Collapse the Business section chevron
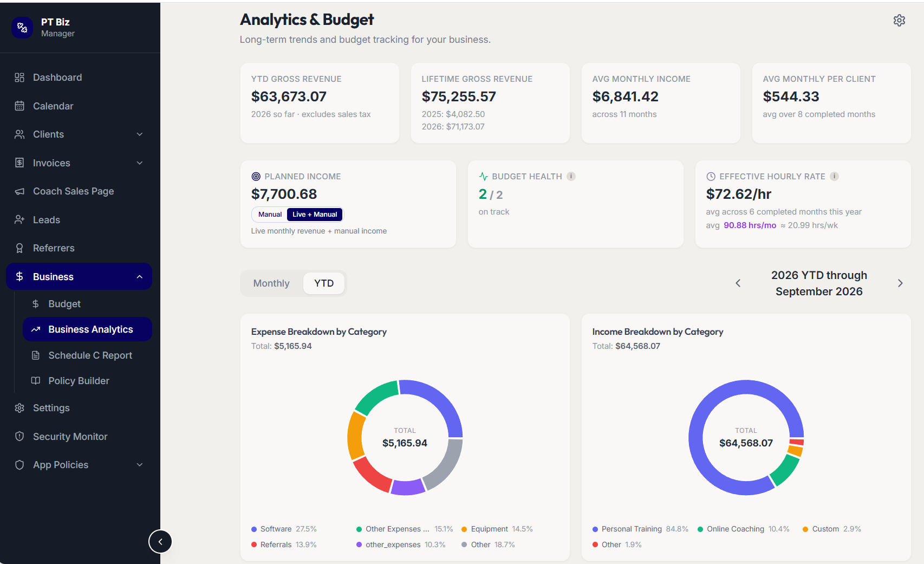 point(140,277)
